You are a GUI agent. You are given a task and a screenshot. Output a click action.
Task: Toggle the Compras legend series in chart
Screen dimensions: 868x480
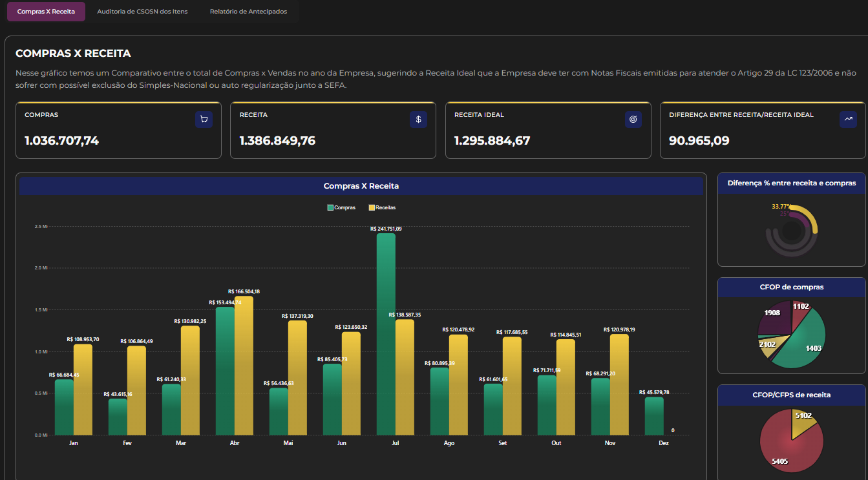pos(341,207)
